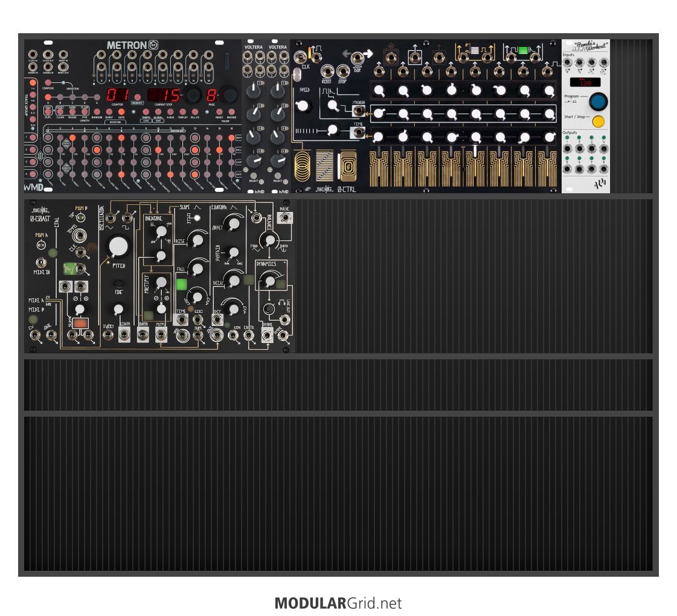Click the METRON current step encoder knob
Screen dimensions: 677x616
tap(192, 95)
